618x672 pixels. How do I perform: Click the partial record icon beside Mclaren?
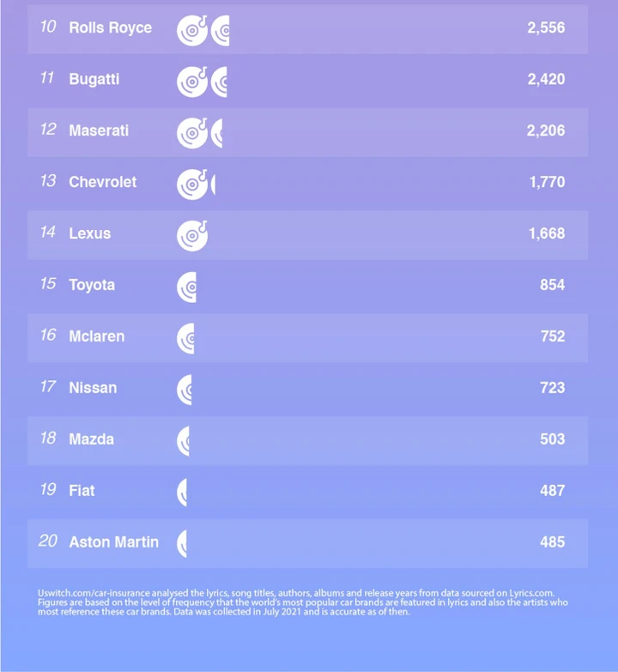tap(185, 338)
